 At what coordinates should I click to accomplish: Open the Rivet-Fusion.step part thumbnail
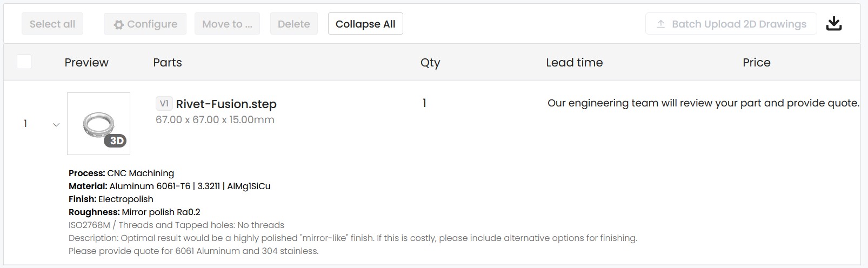98,123
